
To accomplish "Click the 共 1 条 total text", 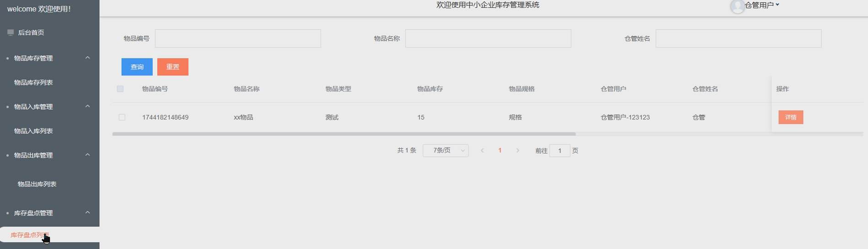I will (x=407, y=150).
